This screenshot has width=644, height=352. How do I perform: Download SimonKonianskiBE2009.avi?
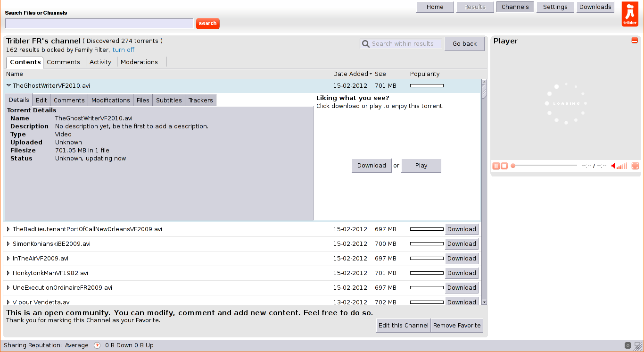(x=462, y=244)
